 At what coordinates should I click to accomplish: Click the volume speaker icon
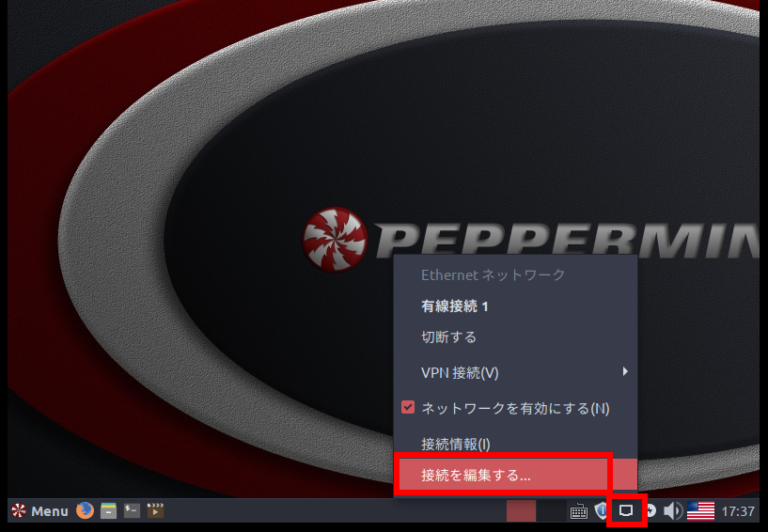(x=672, y=511)
